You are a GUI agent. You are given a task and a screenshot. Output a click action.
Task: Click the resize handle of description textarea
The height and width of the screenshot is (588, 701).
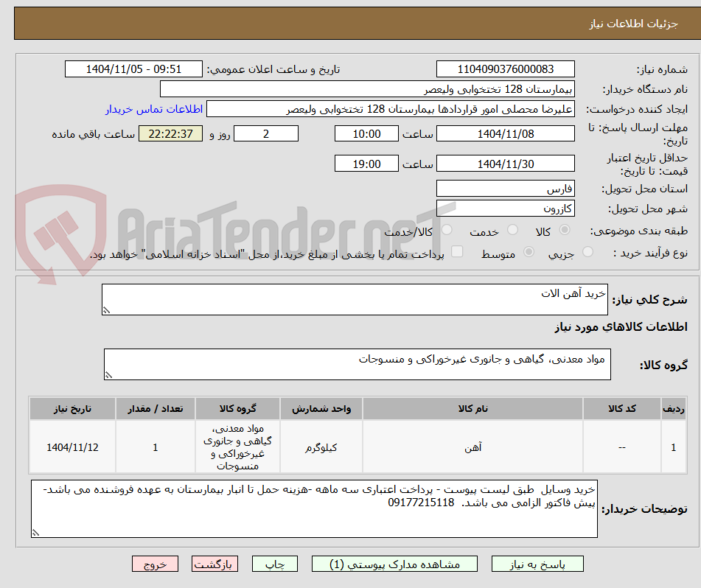(x=106, y=310)
